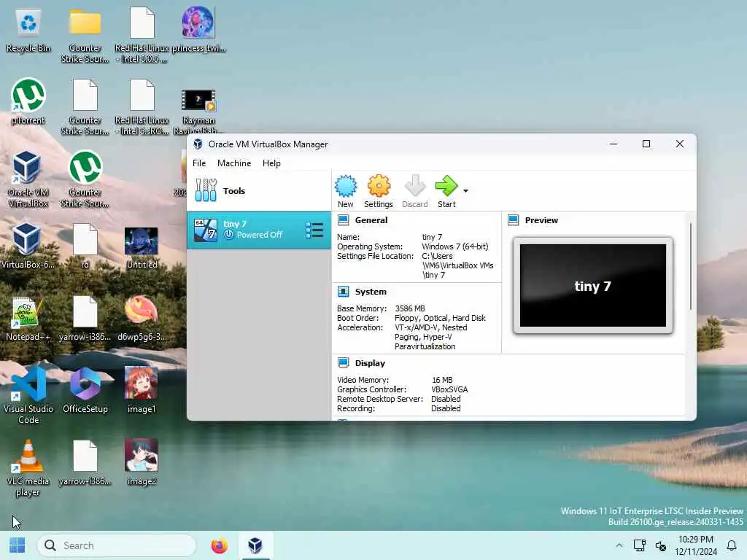Select the rd desktop file
747x560 pixels.
pyautogui.click(x=85, y=246)
